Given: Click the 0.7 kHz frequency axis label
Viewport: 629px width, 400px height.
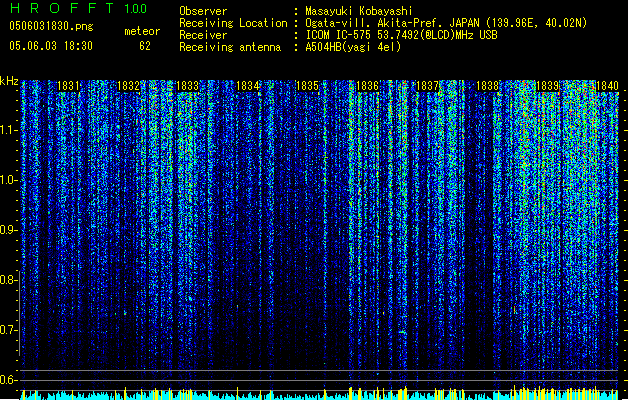Looking at the screenshot, I should 8,330.
